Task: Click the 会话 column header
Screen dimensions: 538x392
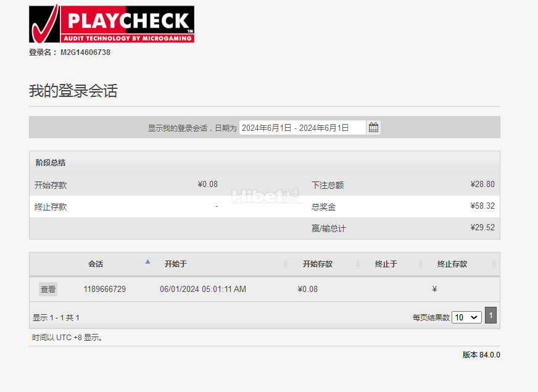Action: pos(96,264)
